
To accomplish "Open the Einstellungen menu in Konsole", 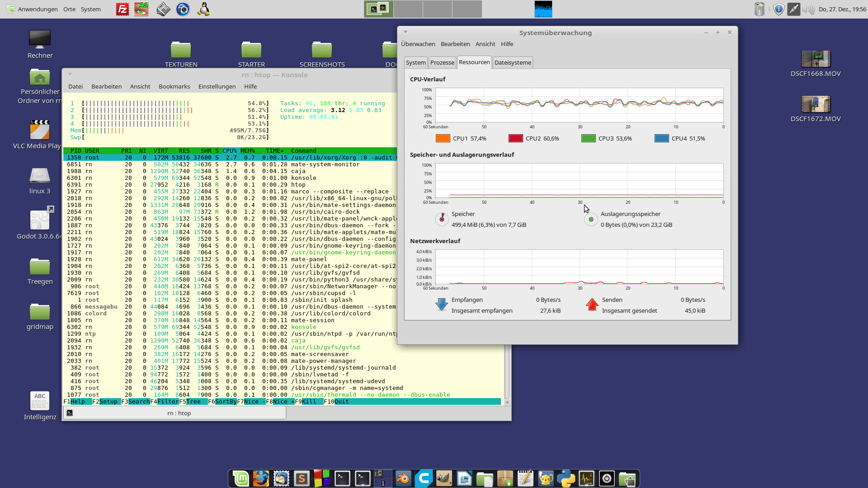I will (217, 87).
